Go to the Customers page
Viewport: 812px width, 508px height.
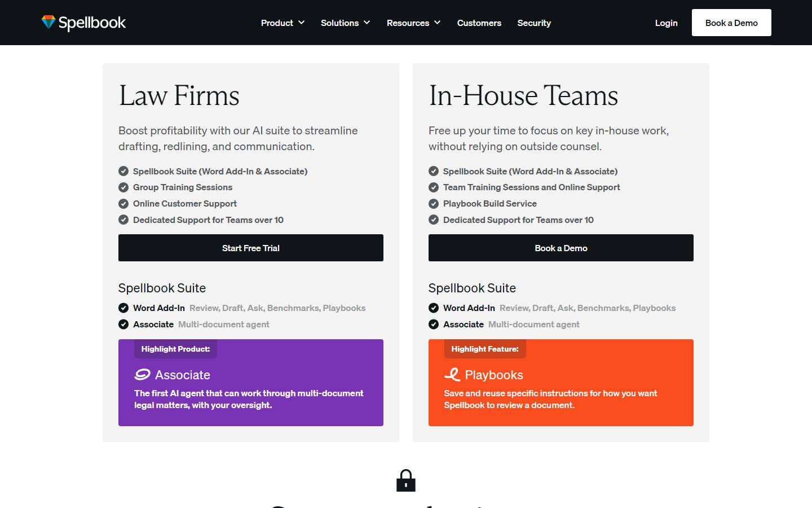479,23
